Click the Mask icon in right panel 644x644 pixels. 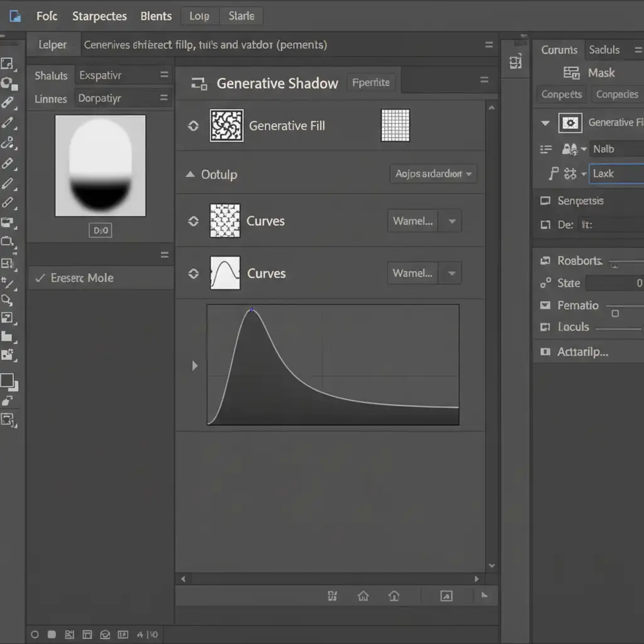(x=571, y=73)
